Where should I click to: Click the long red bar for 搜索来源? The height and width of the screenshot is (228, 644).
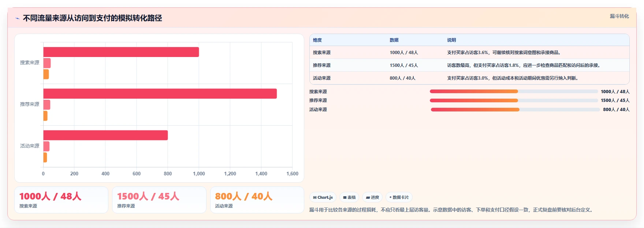tap(121, 52)
